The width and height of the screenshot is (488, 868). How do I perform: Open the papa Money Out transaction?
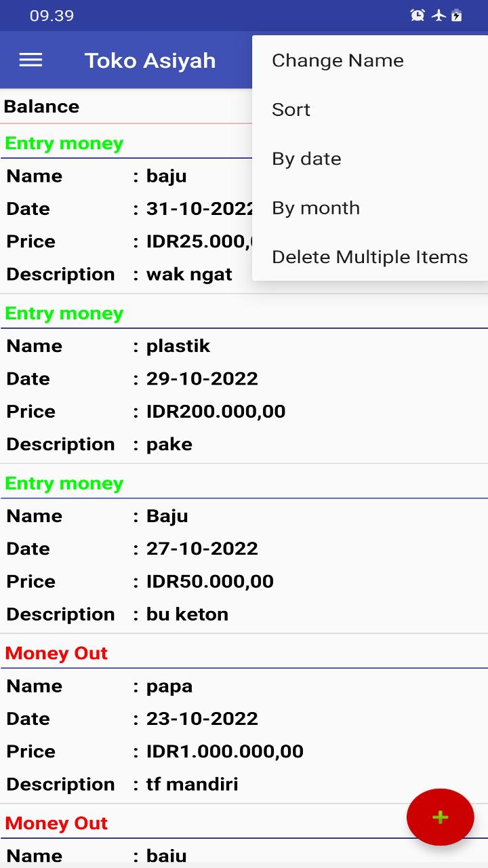point(244,736)
